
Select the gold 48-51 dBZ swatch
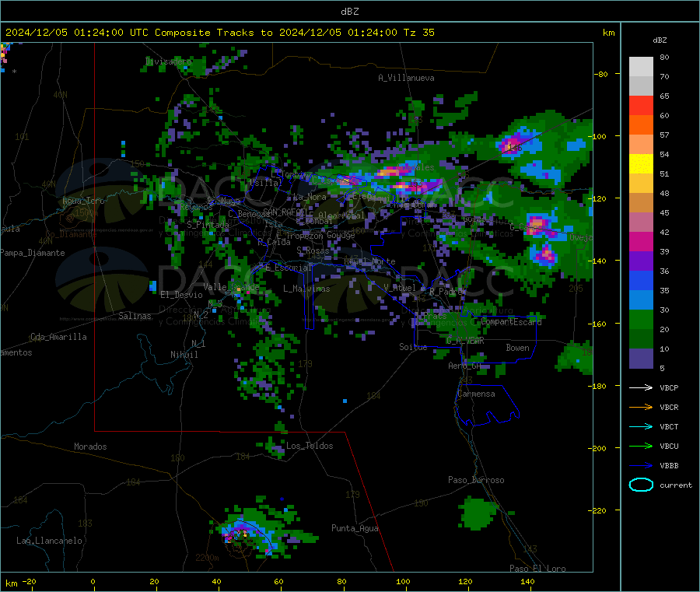(x=641, y=184)
